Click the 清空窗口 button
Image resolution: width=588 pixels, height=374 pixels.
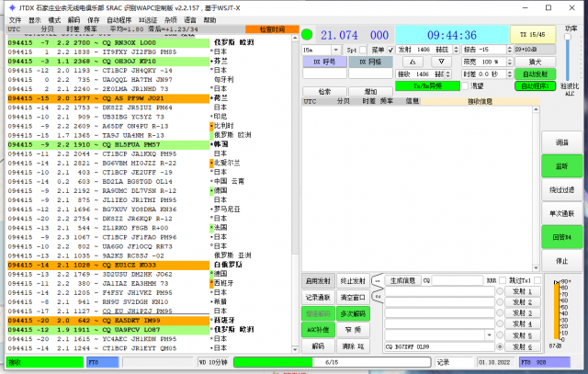pos(353,298)
